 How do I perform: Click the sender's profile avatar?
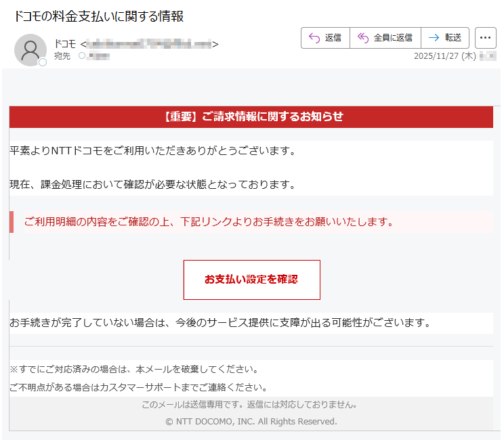pos(30,49)
